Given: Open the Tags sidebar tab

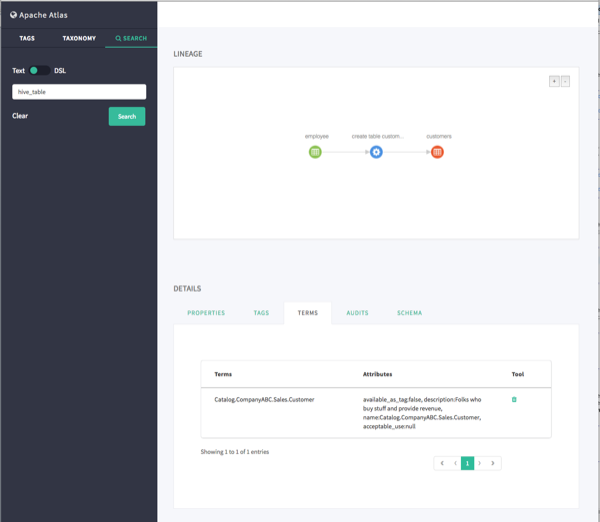Looking at the screenshot, I should point(27,38).
